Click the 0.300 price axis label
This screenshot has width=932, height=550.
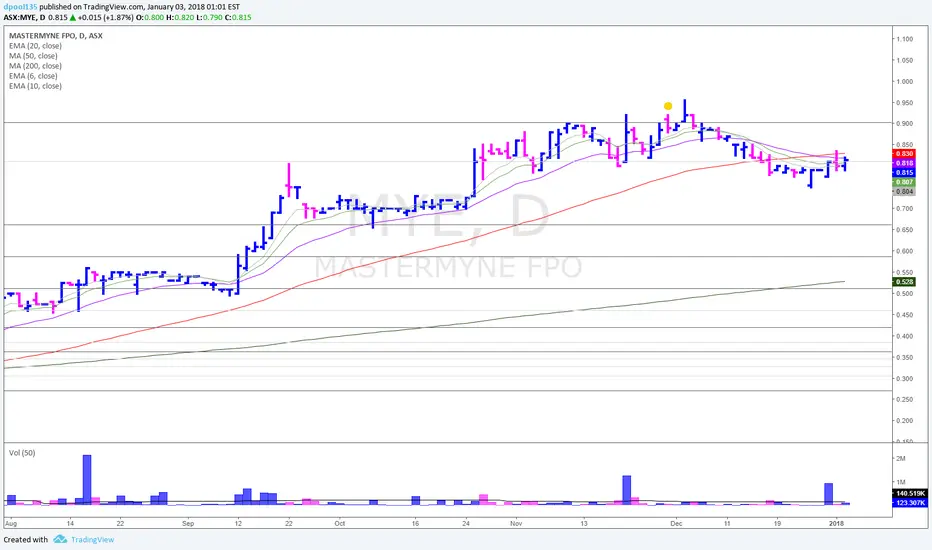pyautogui.click(x=905, y=378)
